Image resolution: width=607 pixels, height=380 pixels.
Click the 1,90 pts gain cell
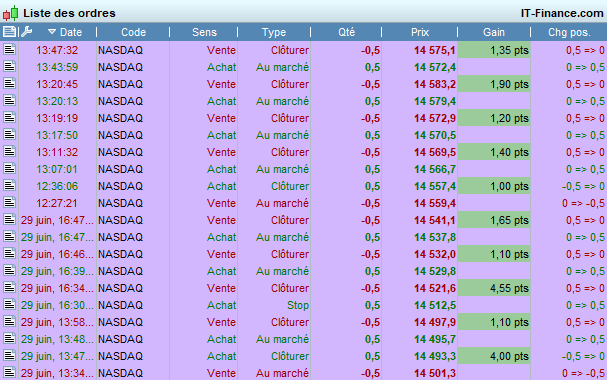pyautogui.click(x=494, y=84)
